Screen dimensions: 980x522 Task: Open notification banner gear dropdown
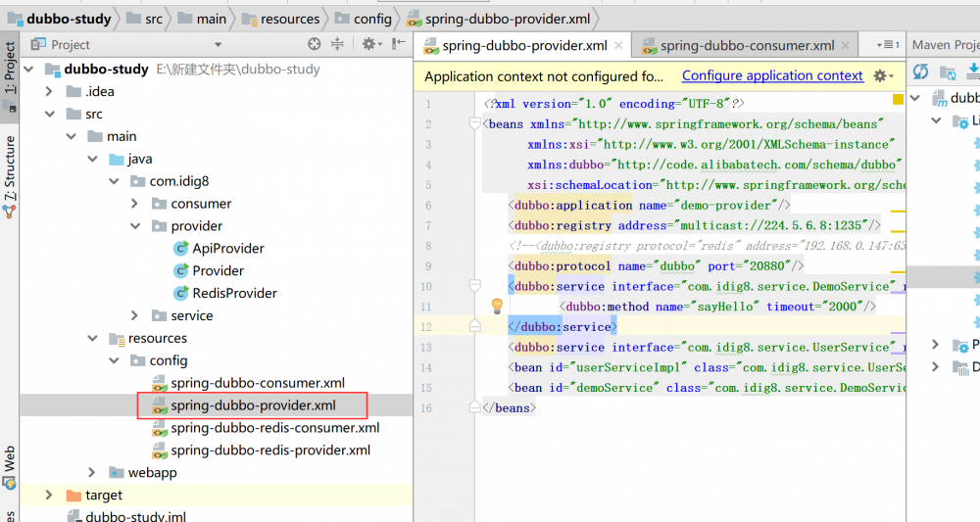[x=883, y=76]
